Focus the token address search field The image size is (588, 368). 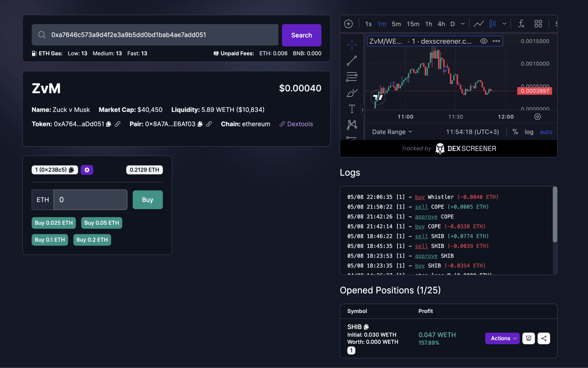pos(155,35)
